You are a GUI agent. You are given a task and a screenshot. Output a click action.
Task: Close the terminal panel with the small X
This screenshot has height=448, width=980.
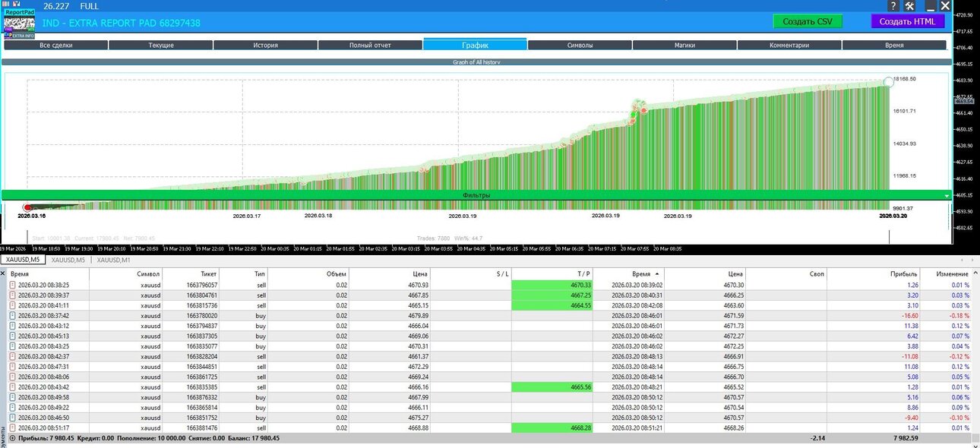click(x=3, y=273)
